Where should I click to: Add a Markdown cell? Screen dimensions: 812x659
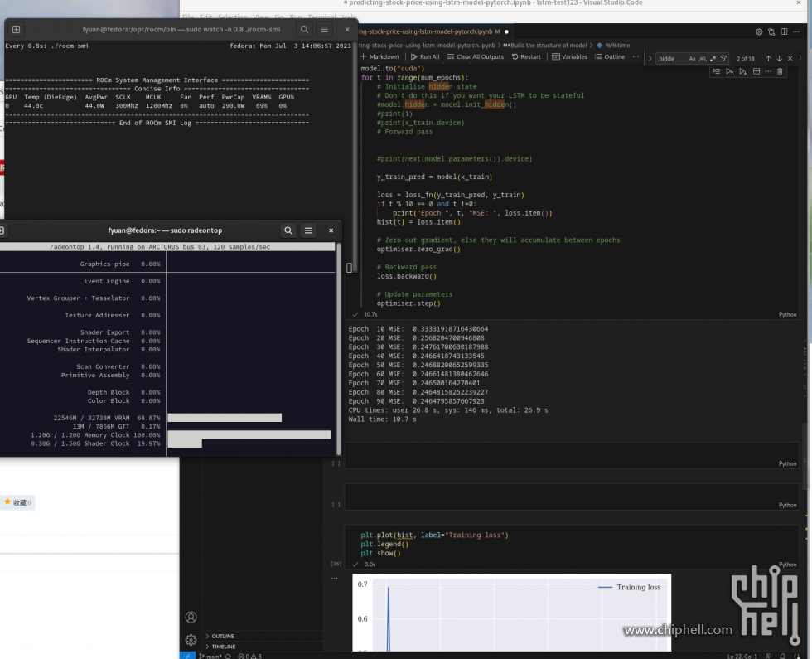click(379, 57)
